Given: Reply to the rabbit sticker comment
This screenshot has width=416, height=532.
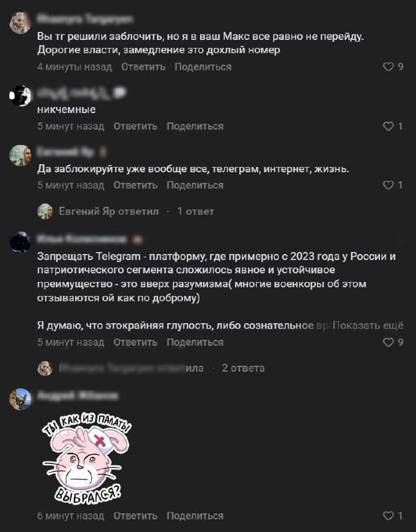Looking at the screenshot, I should 136,516.
